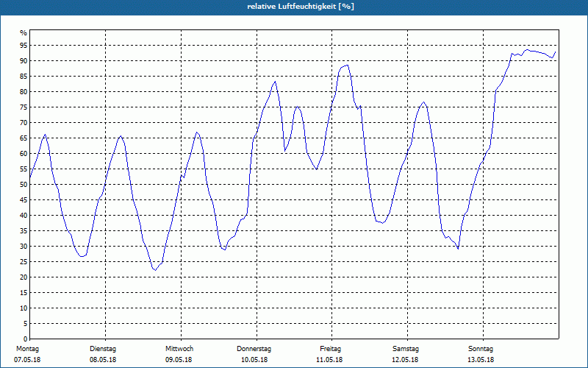This screenshot has width=588, height=368.
Task: Click the humidity peak near 88% on Freitag
Action: [x=348, y=65]
